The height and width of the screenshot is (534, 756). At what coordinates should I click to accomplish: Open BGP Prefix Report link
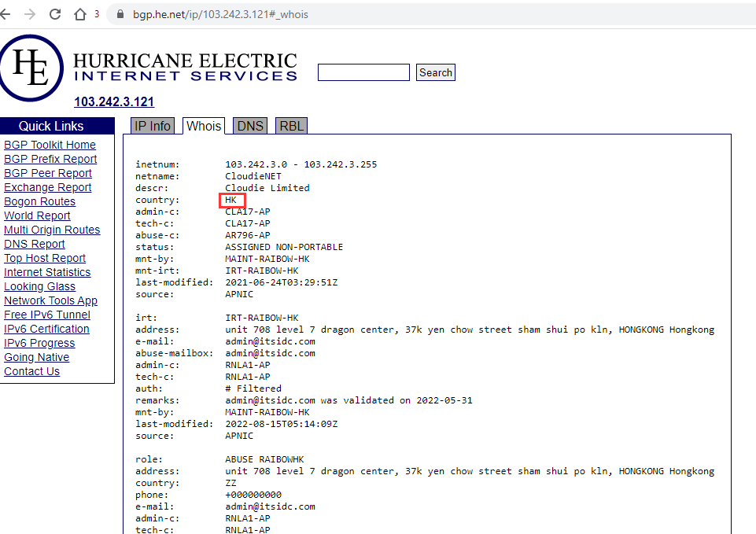point(50,159)
